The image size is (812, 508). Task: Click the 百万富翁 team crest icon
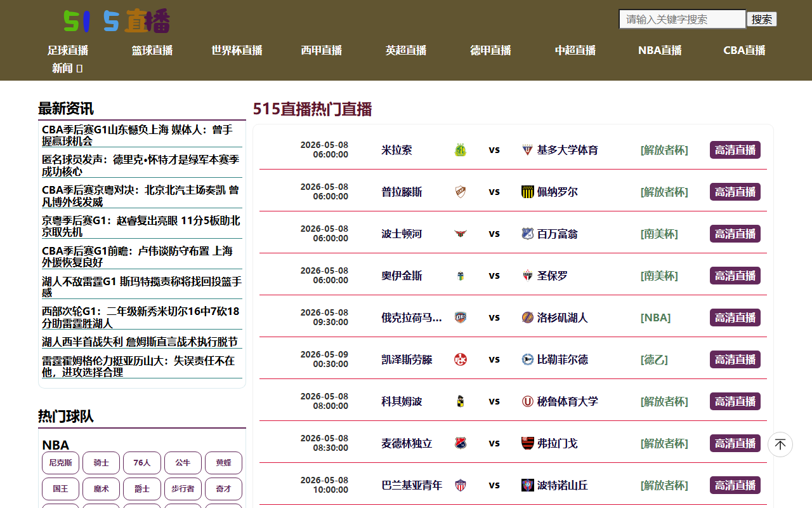point(528,234)
